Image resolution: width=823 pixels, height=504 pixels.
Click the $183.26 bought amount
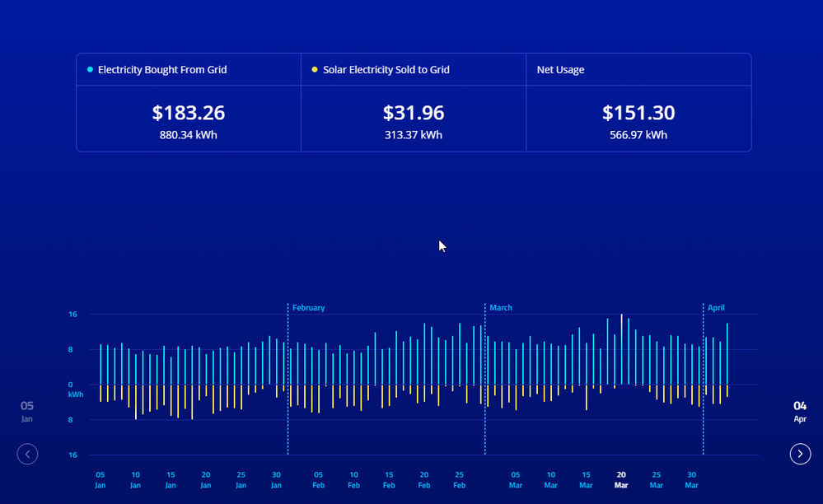pyautogui.click(x=188, y=114)
